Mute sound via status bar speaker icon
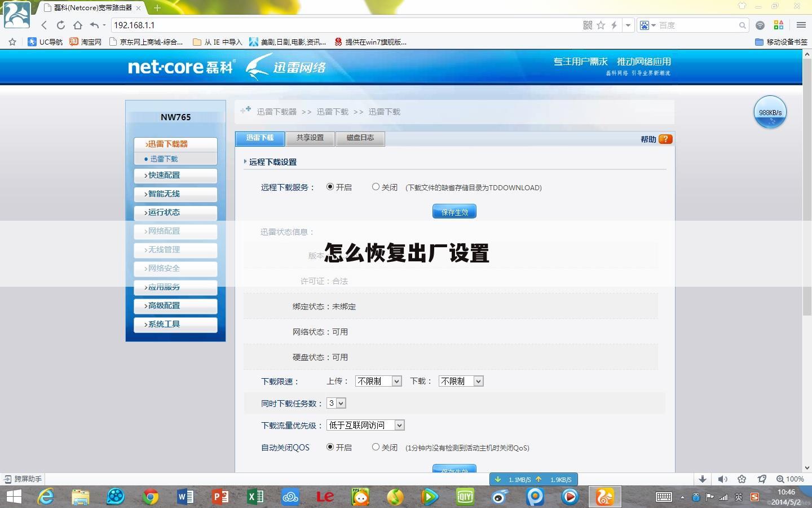 pyautogui.click(x=722, y=479)
